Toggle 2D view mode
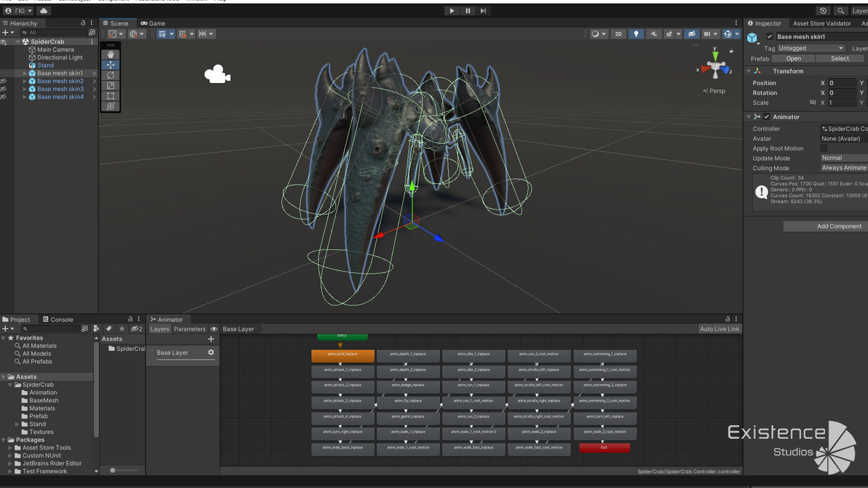This screenshot has width=868, height=488. 618,34
